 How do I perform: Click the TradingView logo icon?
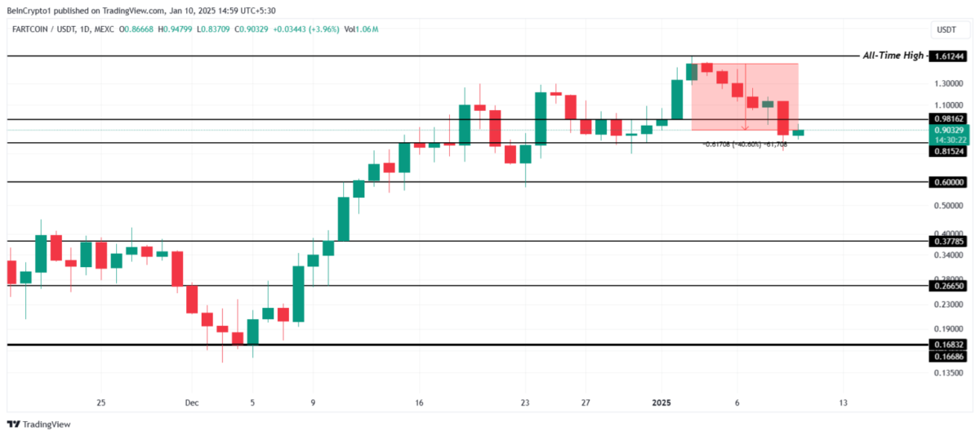tap(13, 424)
